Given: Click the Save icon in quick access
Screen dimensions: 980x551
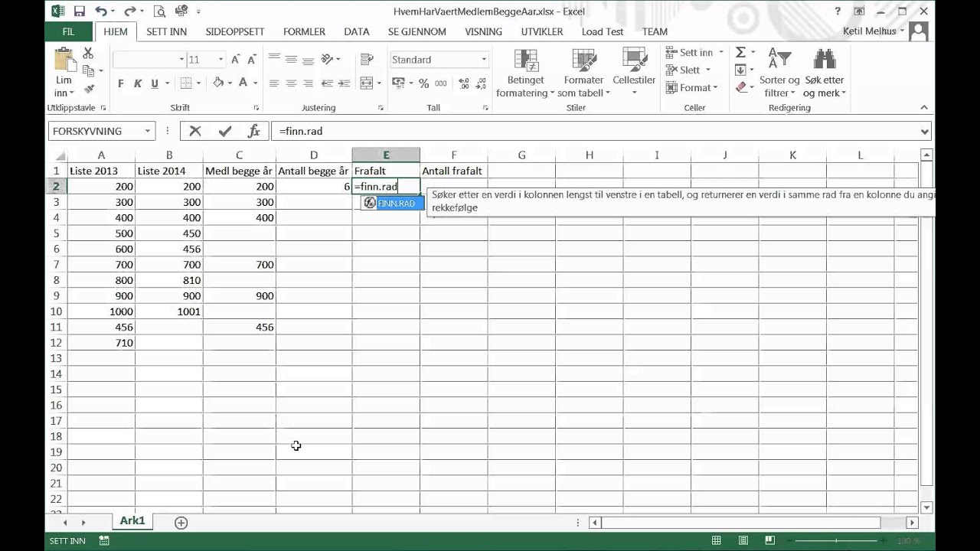Looking at the screenshot, I should point(79,11).
